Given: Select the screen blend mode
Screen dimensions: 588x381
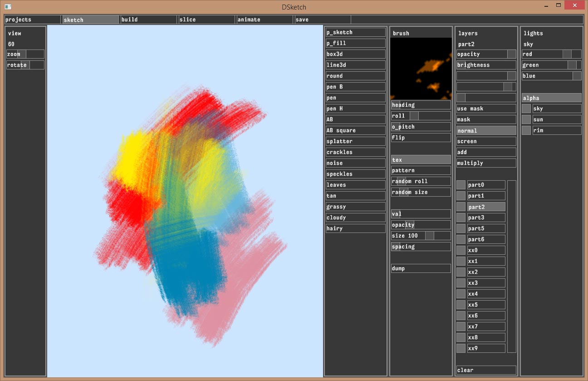Looking at the screenshot, I should [x=486, y=141].
